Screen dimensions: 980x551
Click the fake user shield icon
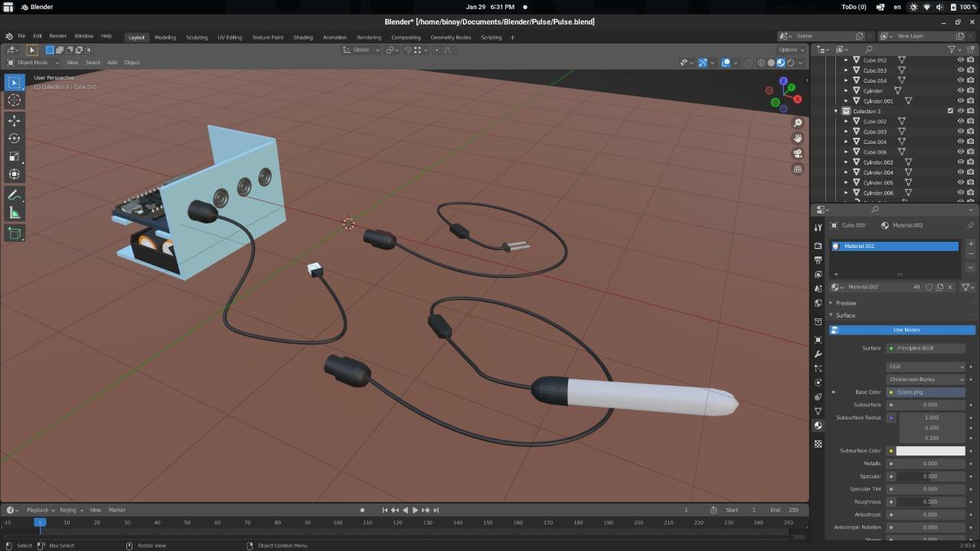click(929, 287)
